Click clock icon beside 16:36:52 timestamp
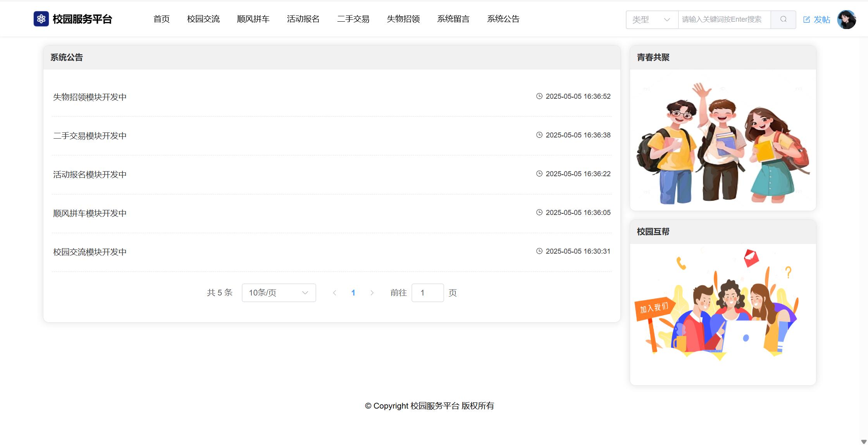This screenshot has width=868, height=445. (539, 96)
